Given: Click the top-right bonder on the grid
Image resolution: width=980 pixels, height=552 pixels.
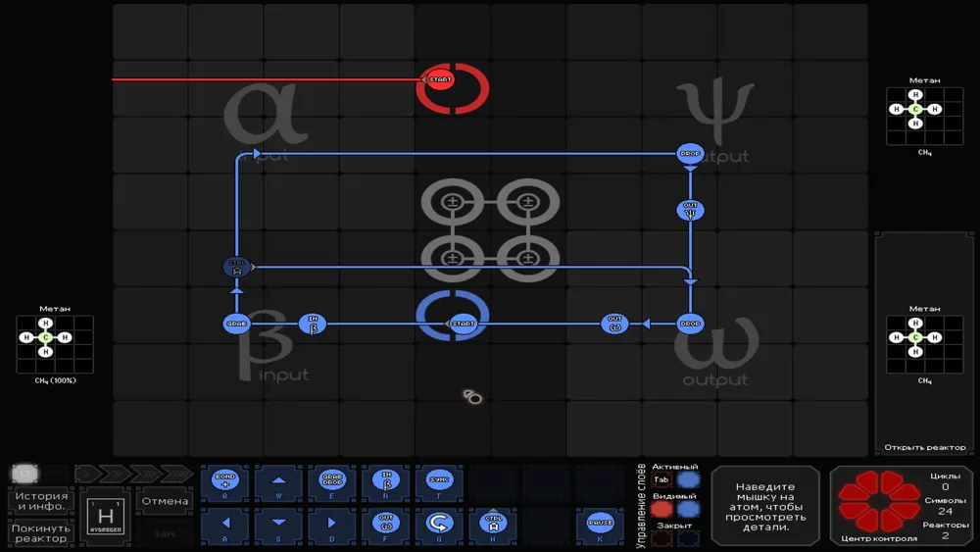Looking at the screenshot, I should [528, 202].
